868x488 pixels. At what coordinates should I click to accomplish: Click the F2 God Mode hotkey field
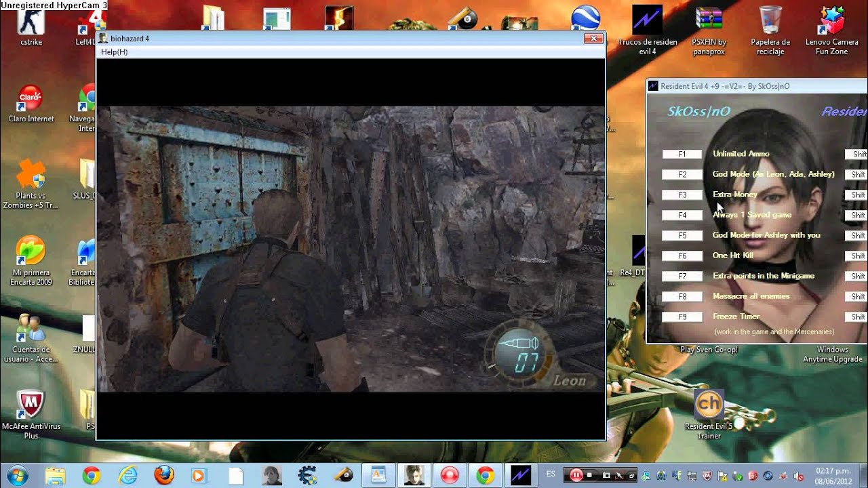(682, 175)
